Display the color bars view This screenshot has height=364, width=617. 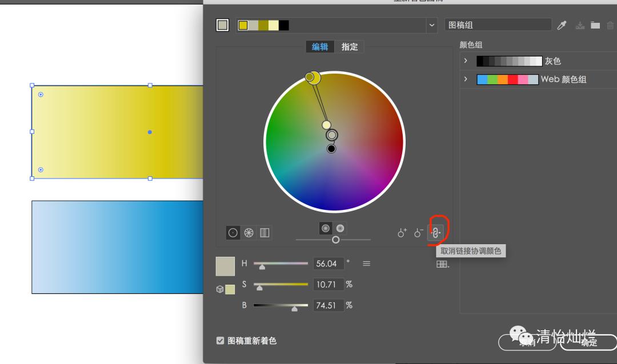[x=265, y=232]
